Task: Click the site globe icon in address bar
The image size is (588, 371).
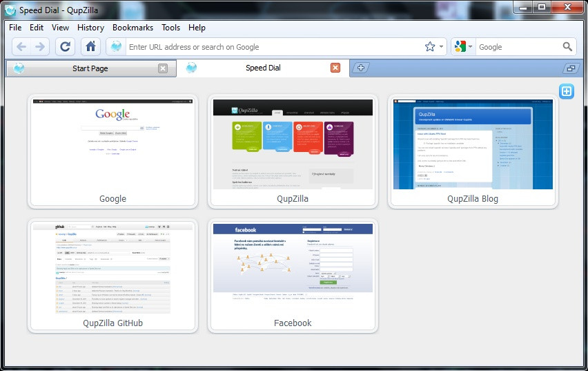Action: pyautogui.click(x=116, y=47)
